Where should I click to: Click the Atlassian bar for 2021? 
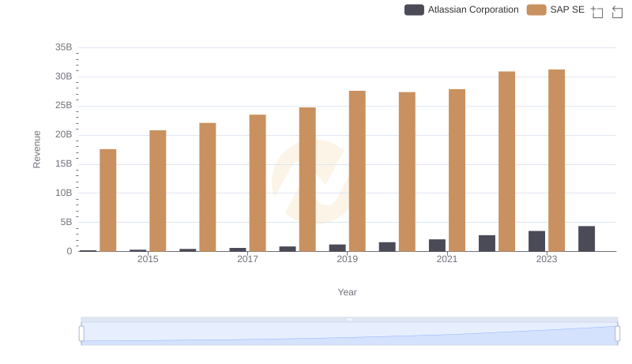(x=438, y=246)
